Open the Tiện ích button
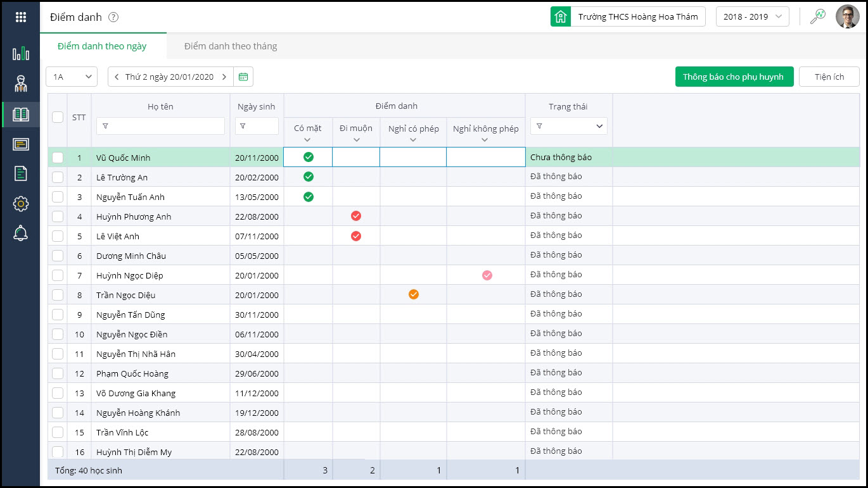 829,77
